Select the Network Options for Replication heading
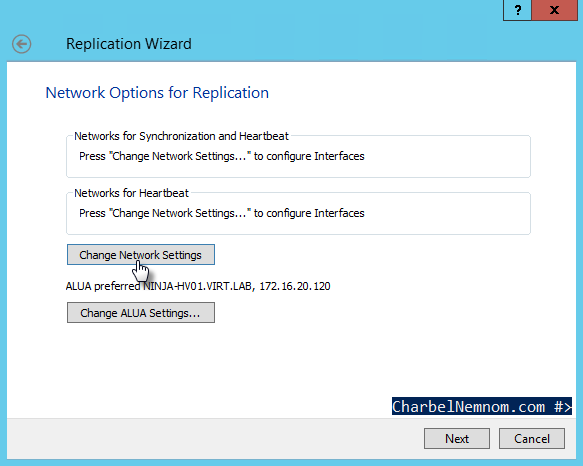The height and width of the screenshot is (466, 583). [157, 93]
